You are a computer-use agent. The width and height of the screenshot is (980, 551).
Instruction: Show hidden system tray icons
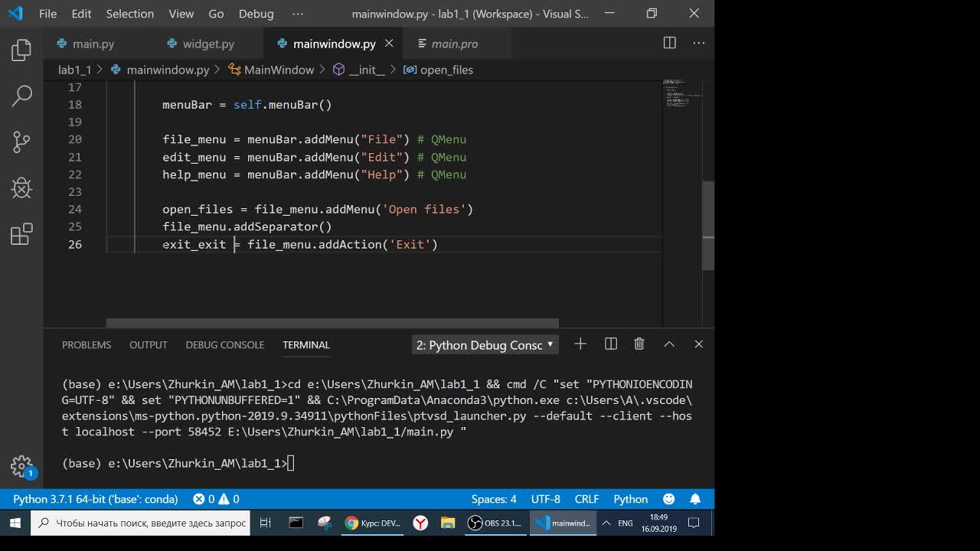[606, 523]
